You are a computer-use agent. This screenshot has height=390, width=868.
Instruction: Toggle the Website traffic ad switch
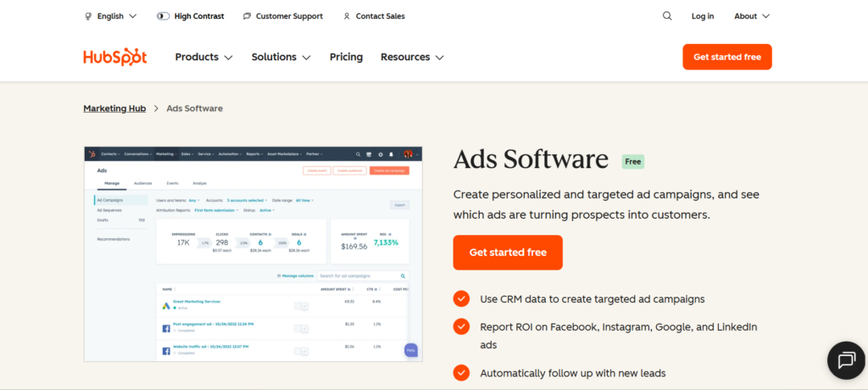301,351
